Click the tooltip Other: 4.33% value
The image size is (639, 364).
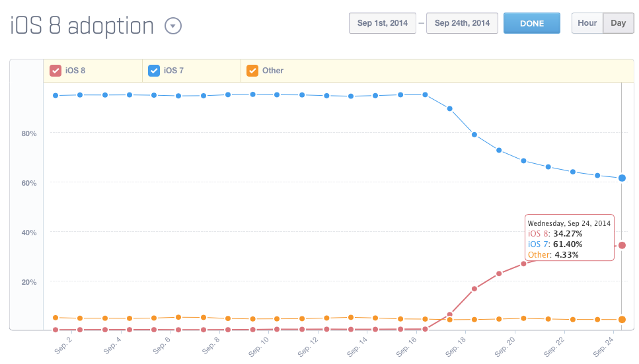(553, 255)
